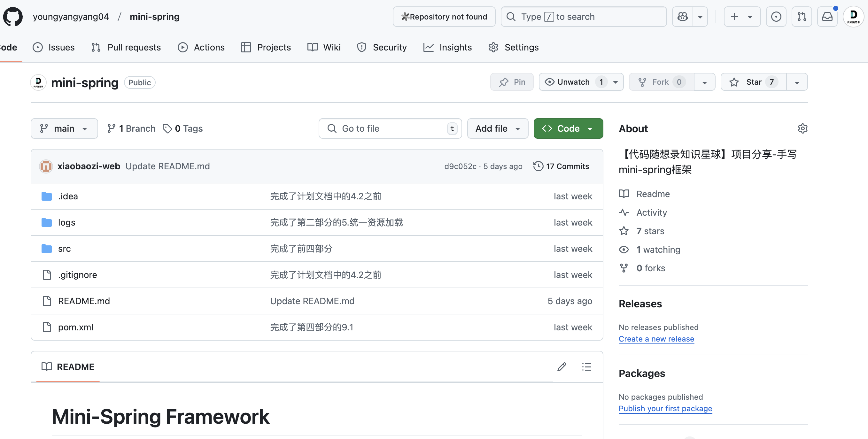Open the Copilot chat icon
This screenshot has height=439, width=868.
[x=683, y=17]
